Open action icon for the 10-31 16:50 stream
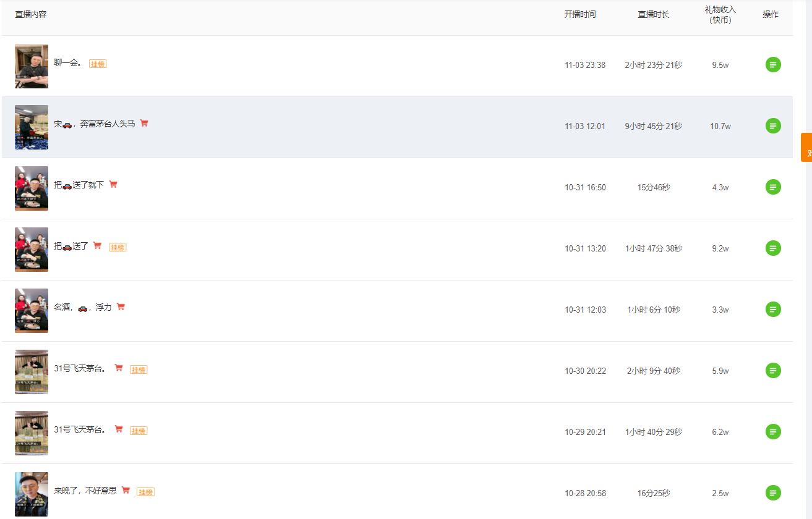This screenshot has height=519, width=812. click(x=773, y=187)
